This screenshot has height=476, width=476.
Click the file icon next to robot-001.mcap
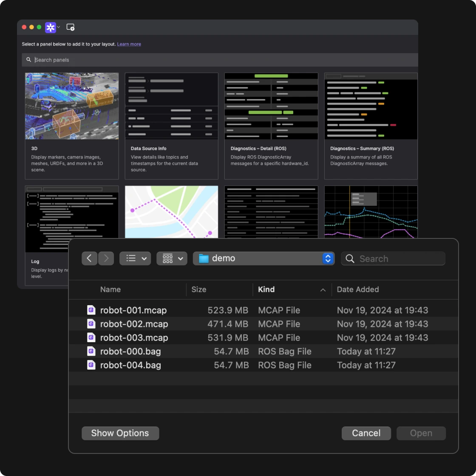(91, 310)
